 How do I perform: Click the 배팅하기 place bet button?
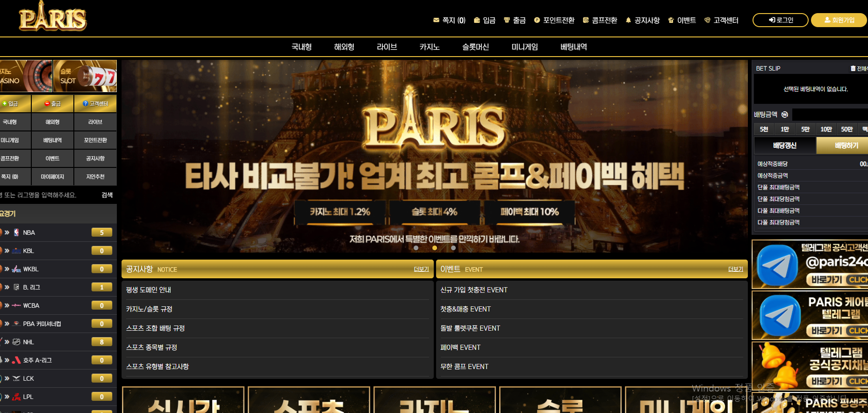(843, 145)
